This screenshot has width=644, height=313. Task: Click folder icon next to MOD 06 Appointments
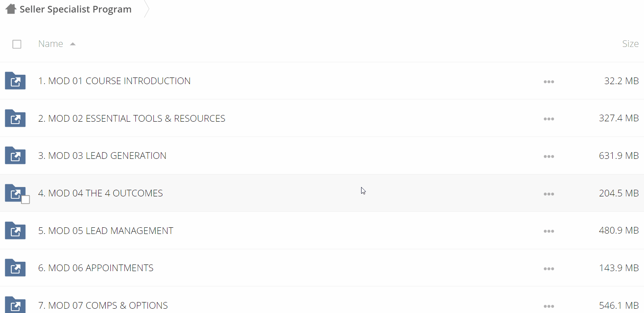[15, 268]
